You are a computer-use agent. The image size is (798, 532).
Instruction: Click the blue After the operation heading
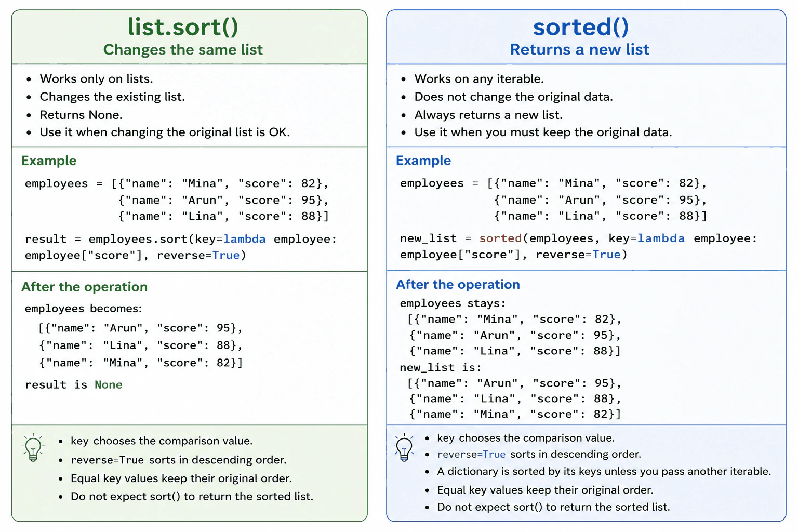(458, 284)
